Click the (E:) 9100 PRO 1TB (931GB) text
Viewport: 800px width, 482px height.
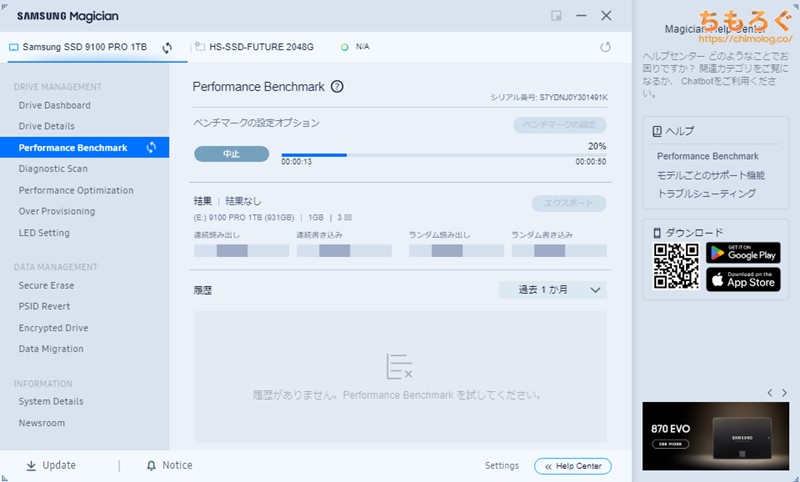coord(244,217)
